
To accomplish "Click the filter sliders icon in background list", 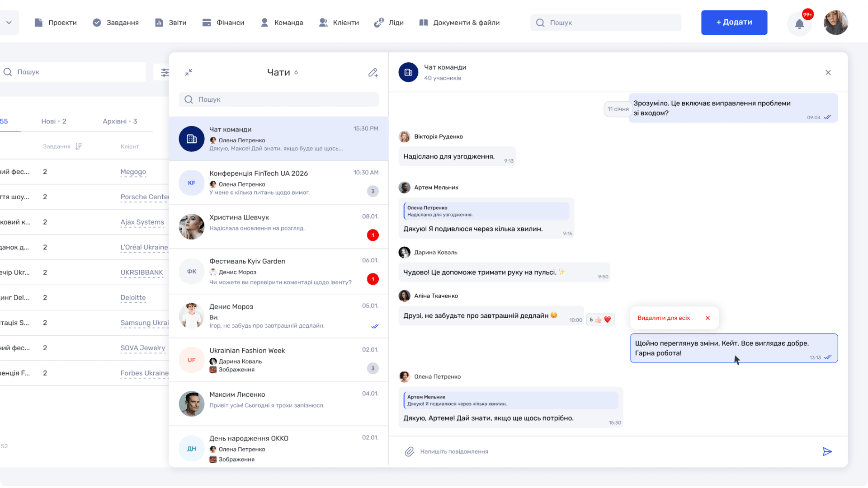I will click(165, 72).
